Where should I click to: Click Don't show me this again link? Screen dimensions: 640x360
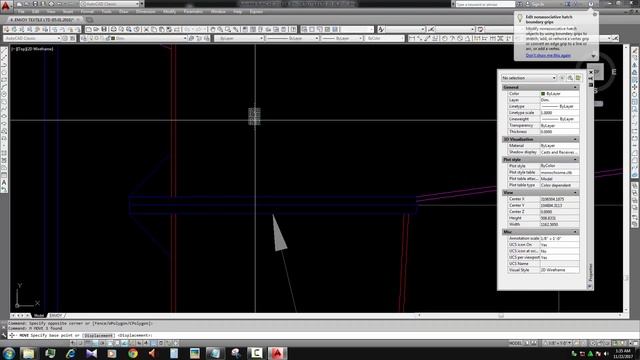(548, 55)
